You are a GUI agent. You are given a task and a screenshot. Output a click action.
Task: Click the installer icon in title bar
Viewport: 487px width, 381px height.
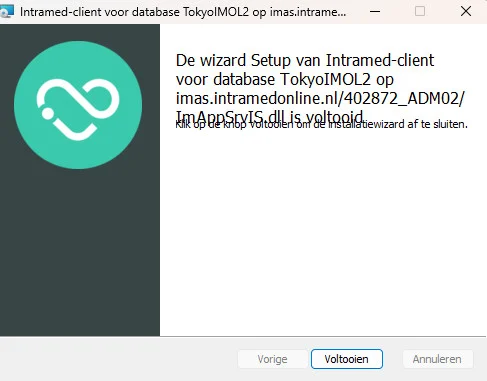7,11
